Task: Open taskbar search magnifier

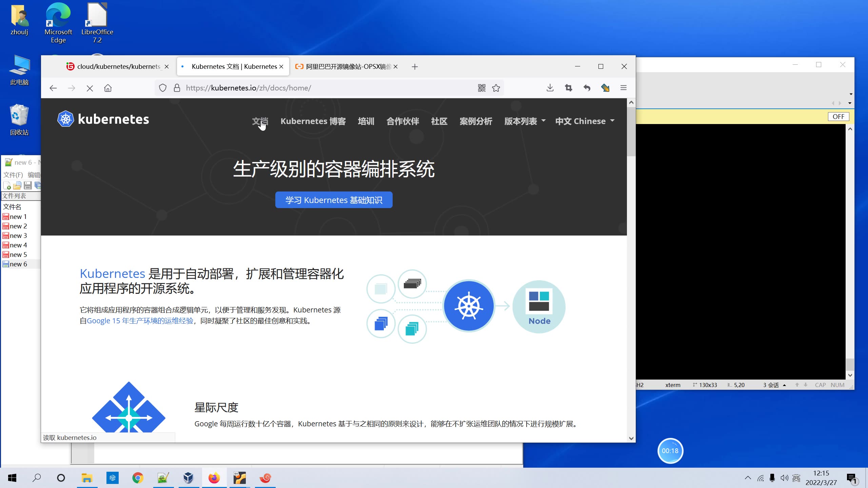Action: pyautogui.click(x=36, y=478)
